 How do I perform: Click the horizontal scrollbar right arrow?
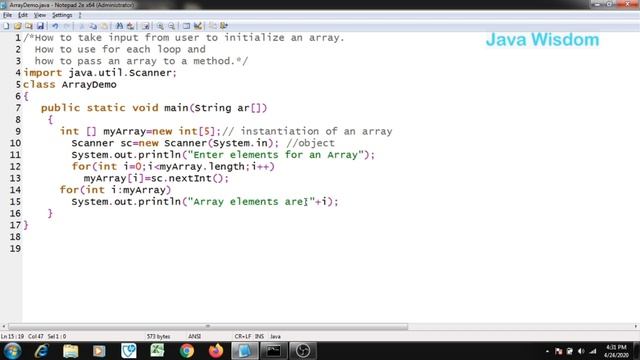coord(636,327)
